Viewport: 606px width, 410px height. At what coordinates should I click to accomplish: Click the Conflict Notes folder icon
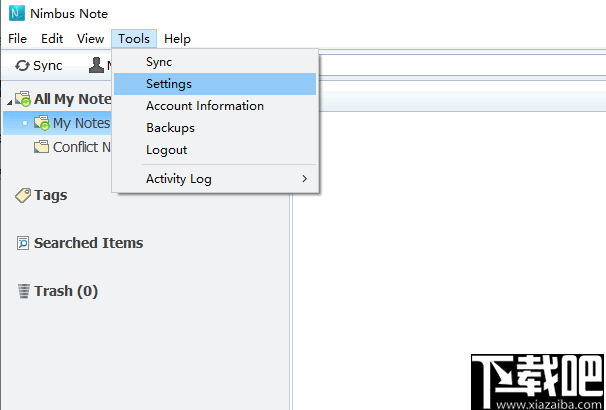point(41,147)
